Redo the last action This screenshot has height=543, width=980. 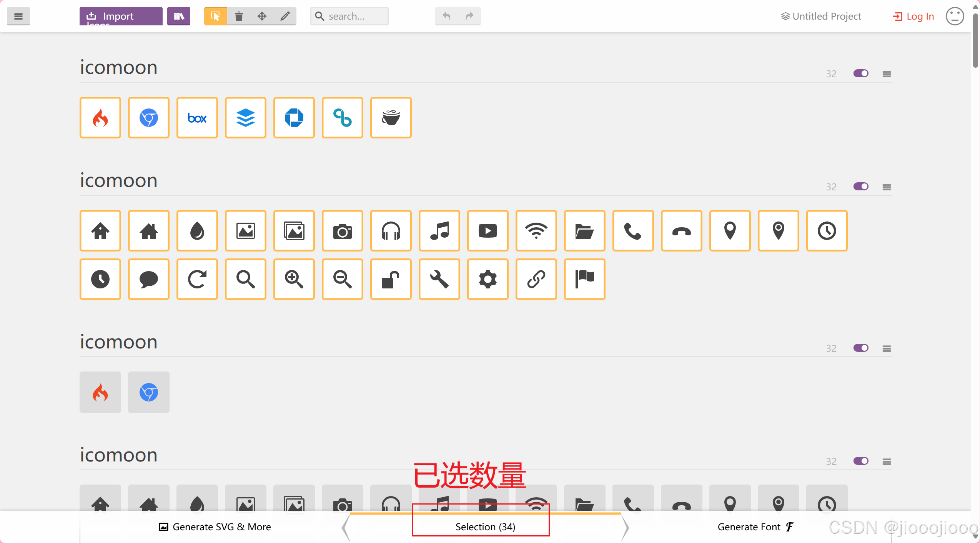point(469,16)
